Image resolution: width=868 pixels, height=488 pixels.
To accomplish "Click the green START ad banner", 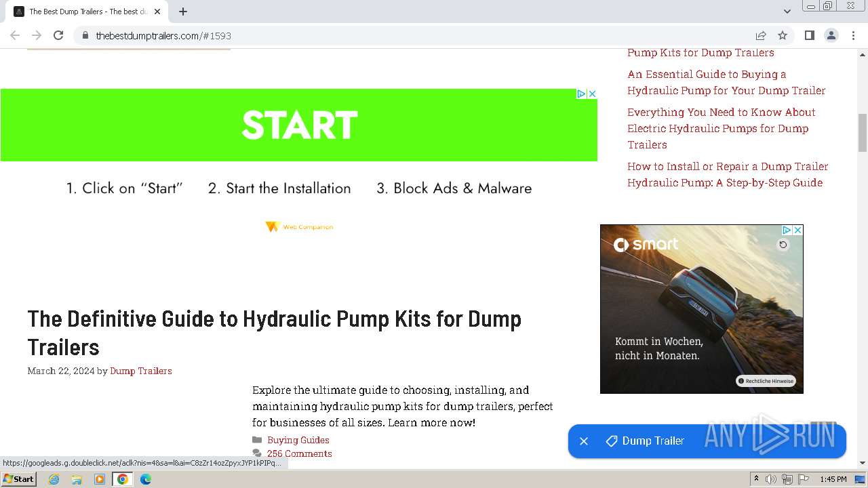I will pos(298,125).
